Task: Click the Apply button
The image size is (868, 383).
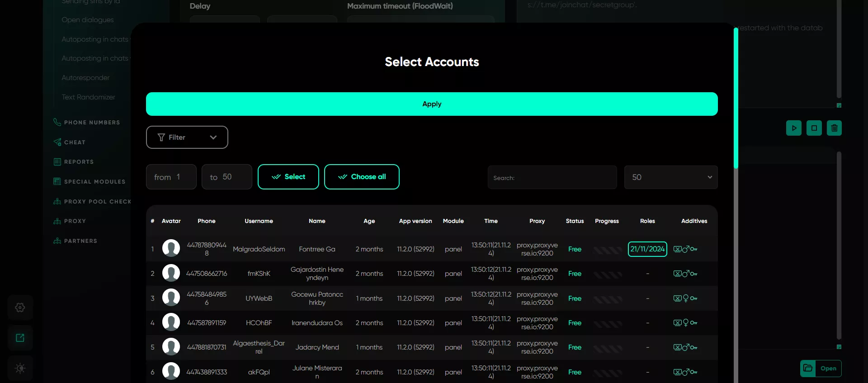Action: (432, 104)
